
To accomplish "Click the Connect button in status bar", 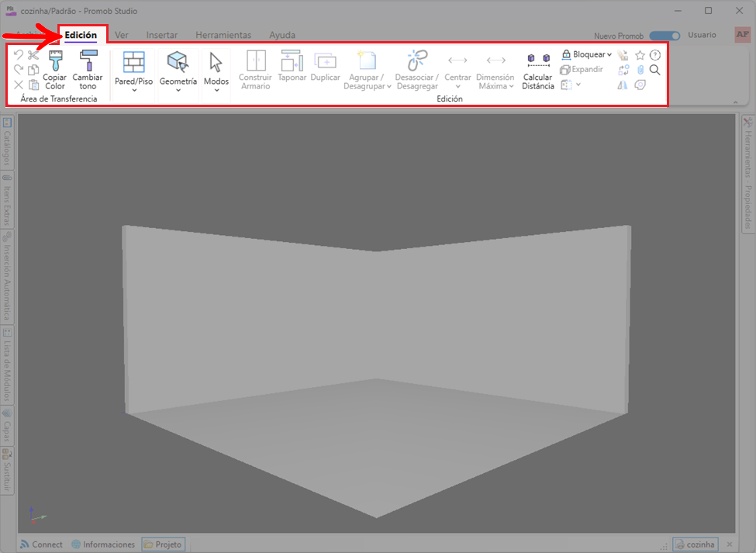I will pos(42,544).
